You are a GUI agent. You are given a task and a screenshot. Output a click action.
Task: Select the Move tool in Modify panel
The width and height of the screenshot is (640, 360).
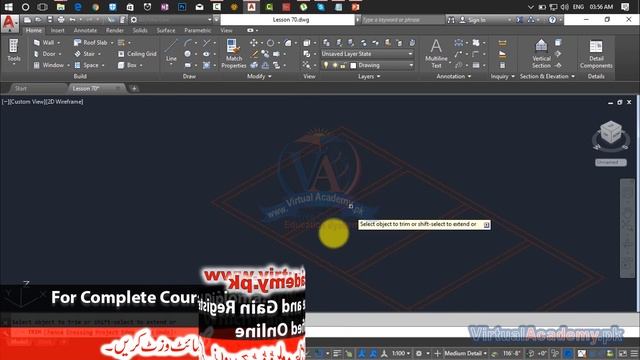pyautogui.click(x=253, y=42)
